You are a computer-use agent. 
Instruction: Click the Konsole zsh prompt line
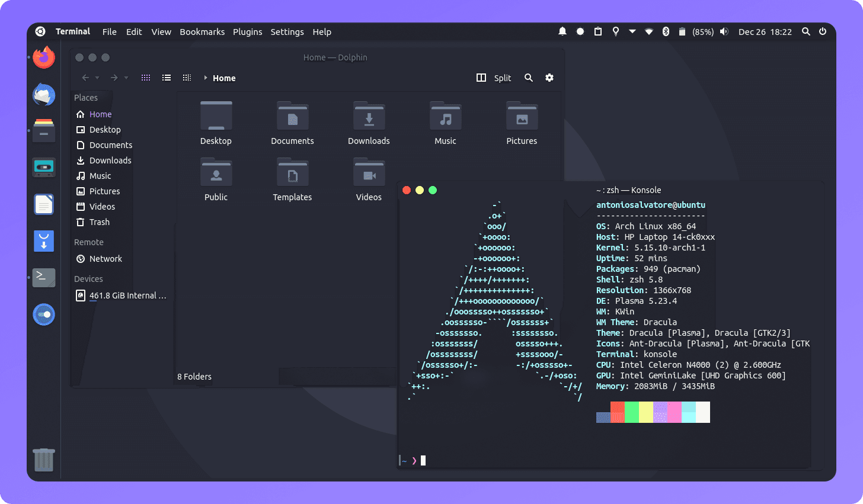point(413,460)
